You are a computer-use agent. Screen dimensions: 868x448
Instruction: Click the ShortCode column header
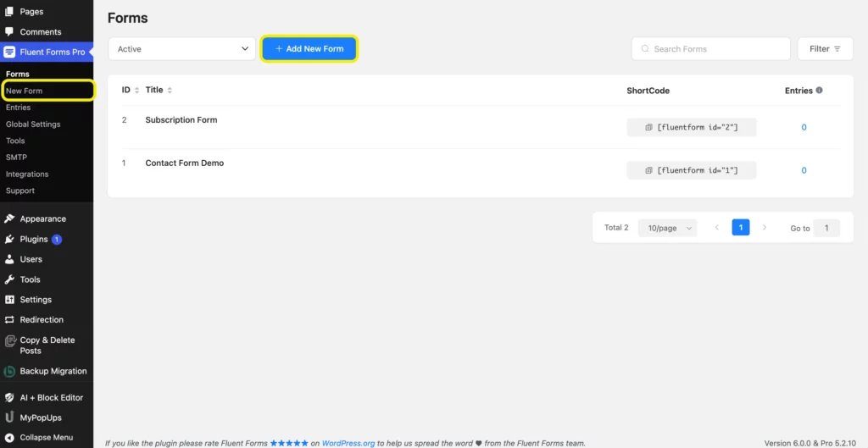point(648,90)
